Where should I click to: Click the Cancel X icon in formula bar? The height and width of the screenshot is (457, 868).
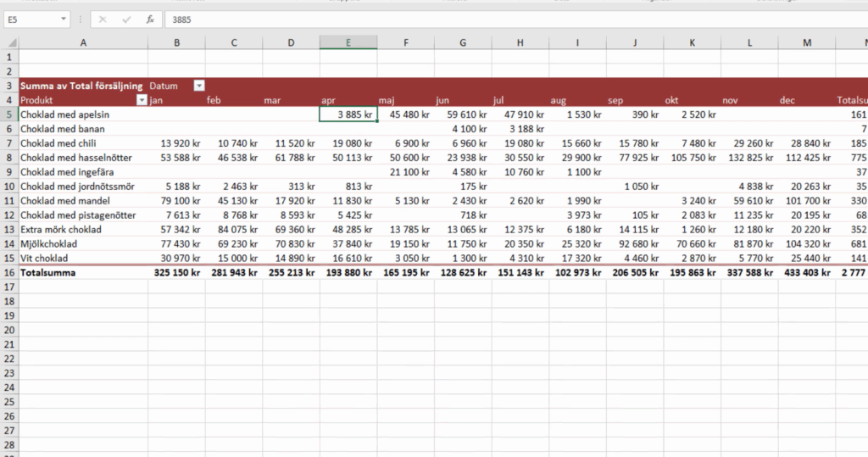coord(103,19)
